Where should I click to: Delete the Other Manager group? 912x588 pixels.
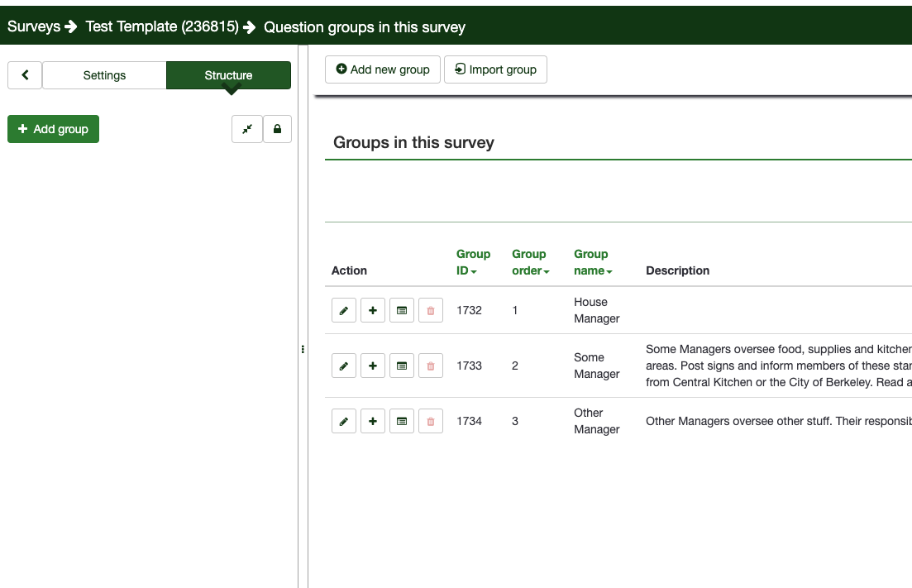tap(431, 422)
